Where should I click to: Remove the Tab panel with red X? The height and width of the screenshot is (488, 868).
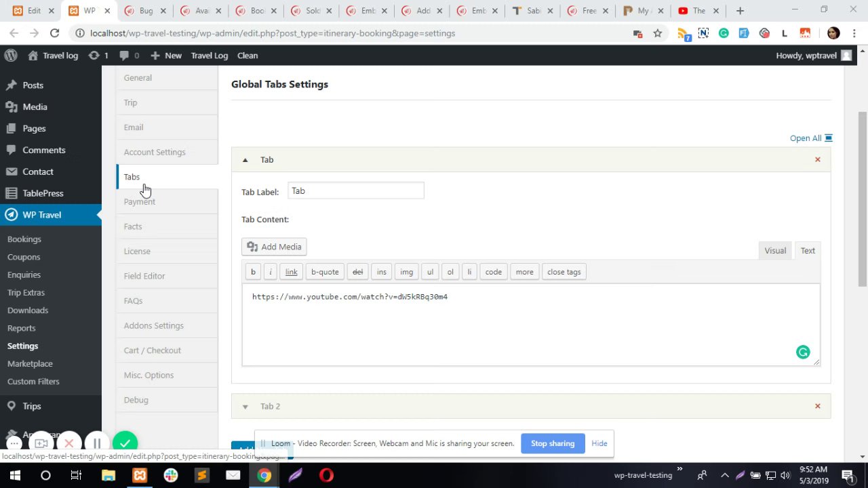tap(817, 160)
